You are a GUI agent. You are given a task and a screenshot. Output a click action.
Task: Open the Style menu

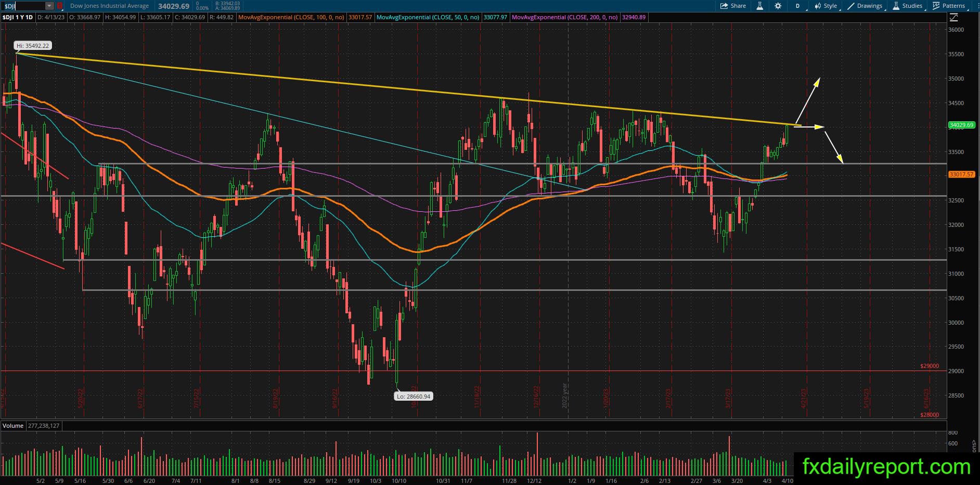click(x=826, y=6)
